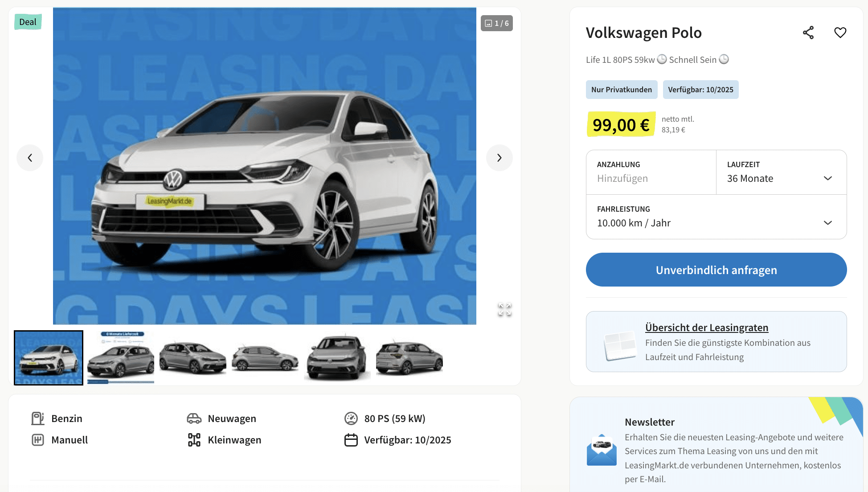Select the Nur Privatkunden tag
Screen dimensions: 868x492
tap(622, 90)
